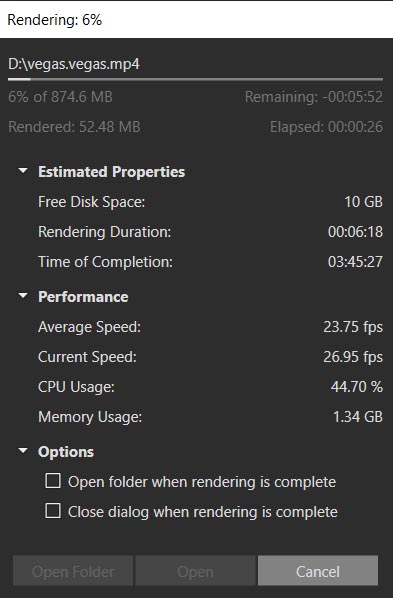Viewport: 393px width, 598px height.
Task: Enable Close dialog when rendering is complete
Action: (53, 511)
